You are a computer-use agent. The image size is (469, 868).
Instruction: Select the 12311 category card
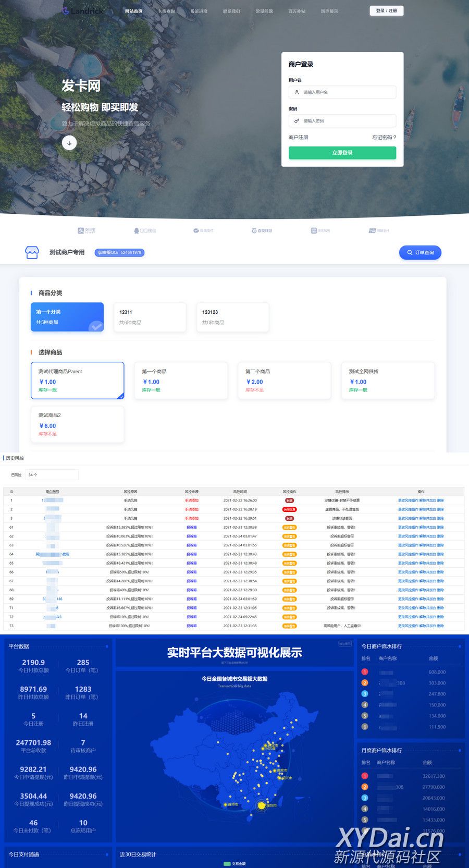pos(150,317)
